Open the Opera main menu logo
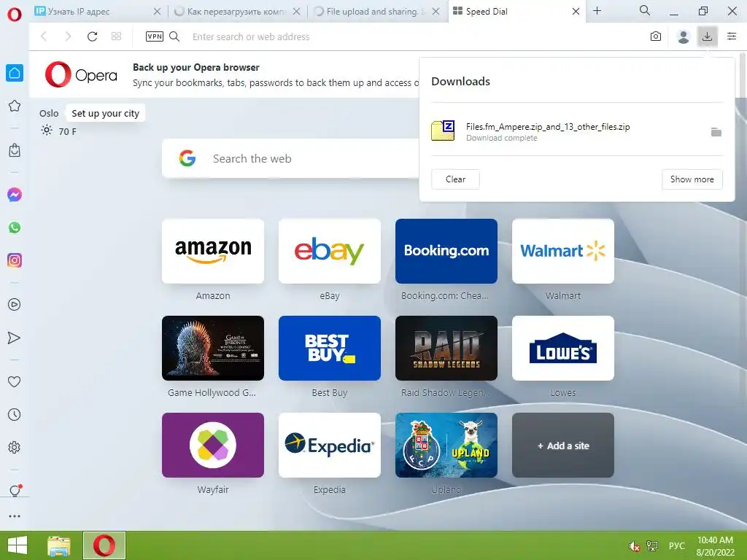This screenshot has width=747, height=560. pos(15,14)
